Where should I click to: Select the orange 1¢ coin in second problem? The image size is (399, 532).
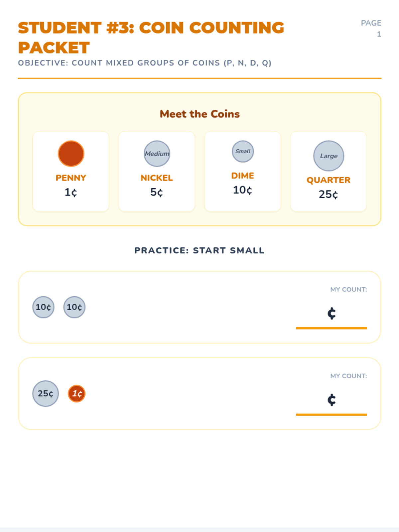coord(76,393)
